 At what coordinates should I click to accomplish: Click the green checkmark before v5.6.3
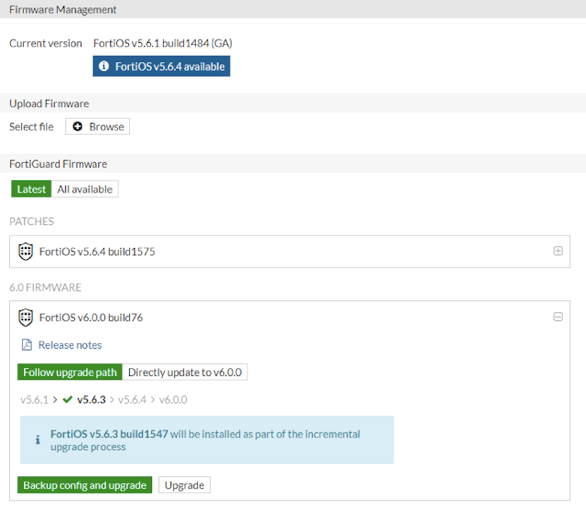pos(68,400)
